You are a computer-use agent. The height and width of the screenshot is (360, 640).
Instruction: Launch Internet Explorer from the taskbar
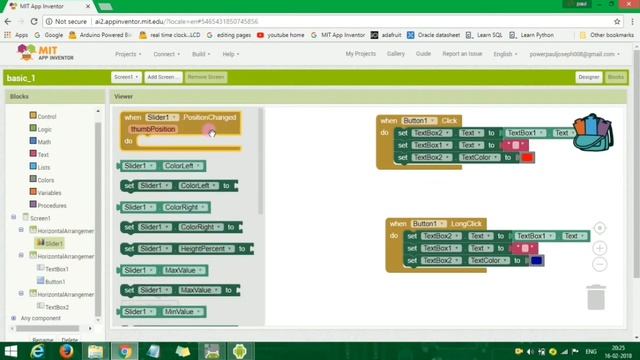(x=38, y=351)
